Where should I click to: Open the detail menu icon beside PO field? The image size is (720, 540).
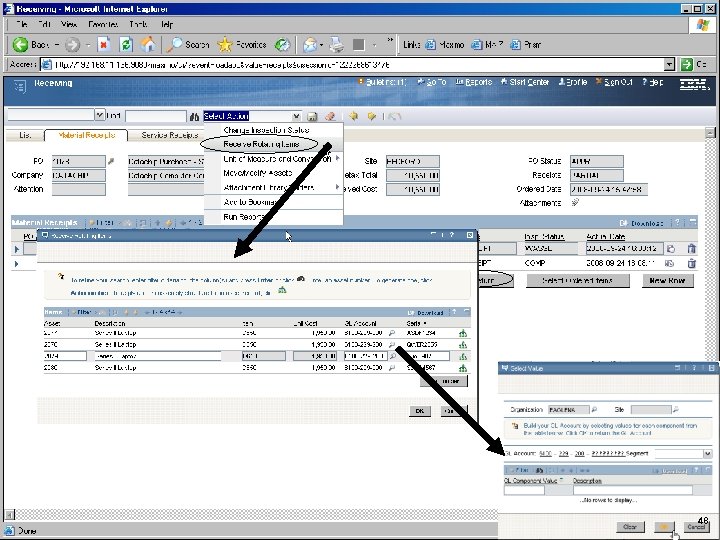coord(111,161)
